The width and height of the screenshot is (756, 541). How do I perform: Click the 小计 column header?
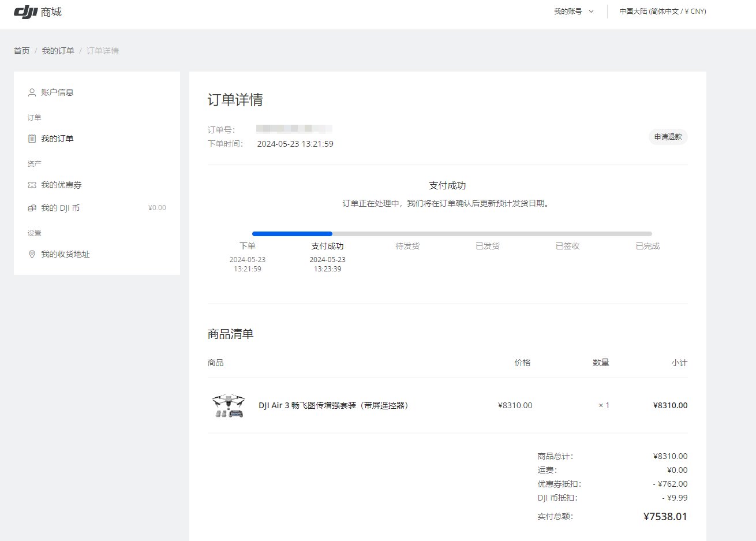(680, 363)
